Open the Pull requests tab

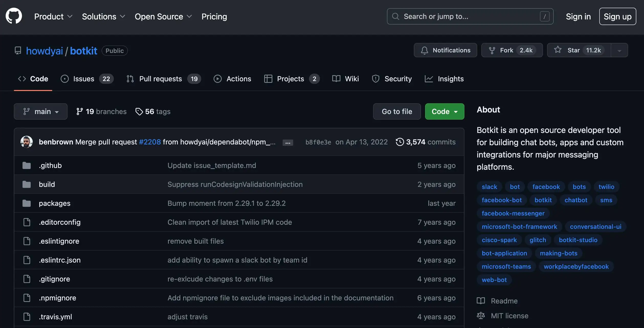pos(164,79)
